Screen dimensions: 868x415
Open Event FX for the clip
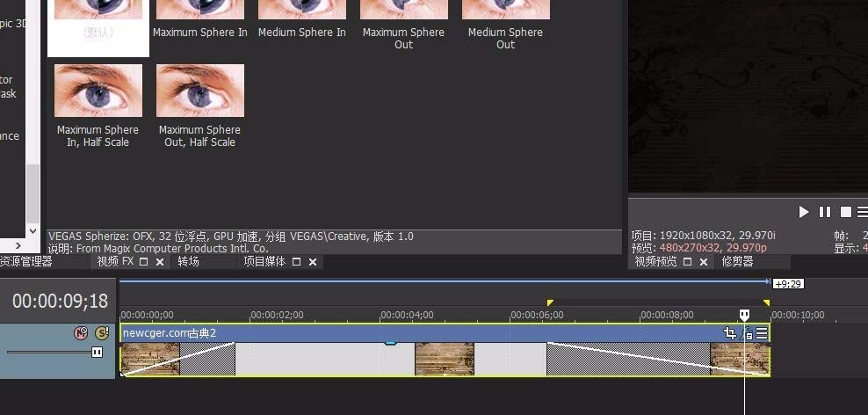click(x=748, y=333)
